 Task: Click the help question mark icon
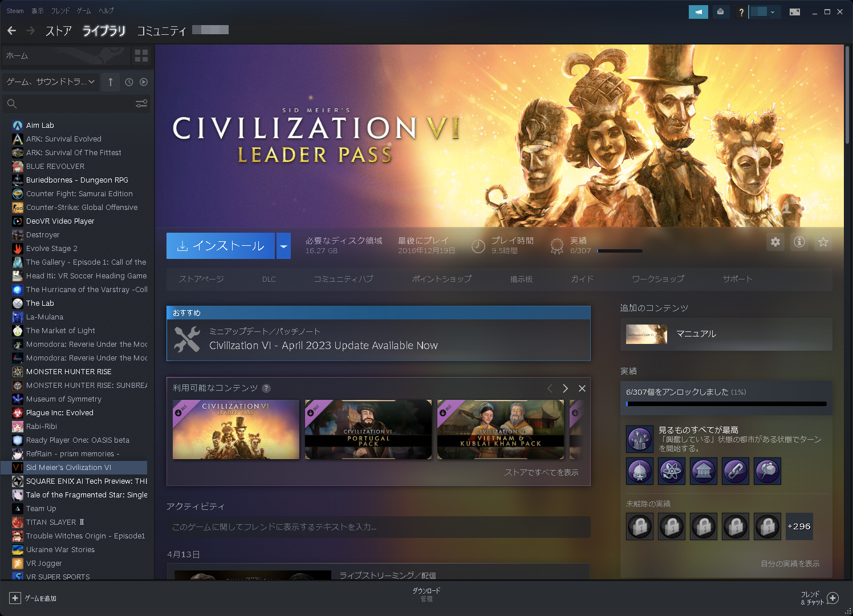click(x=741, y=11)
